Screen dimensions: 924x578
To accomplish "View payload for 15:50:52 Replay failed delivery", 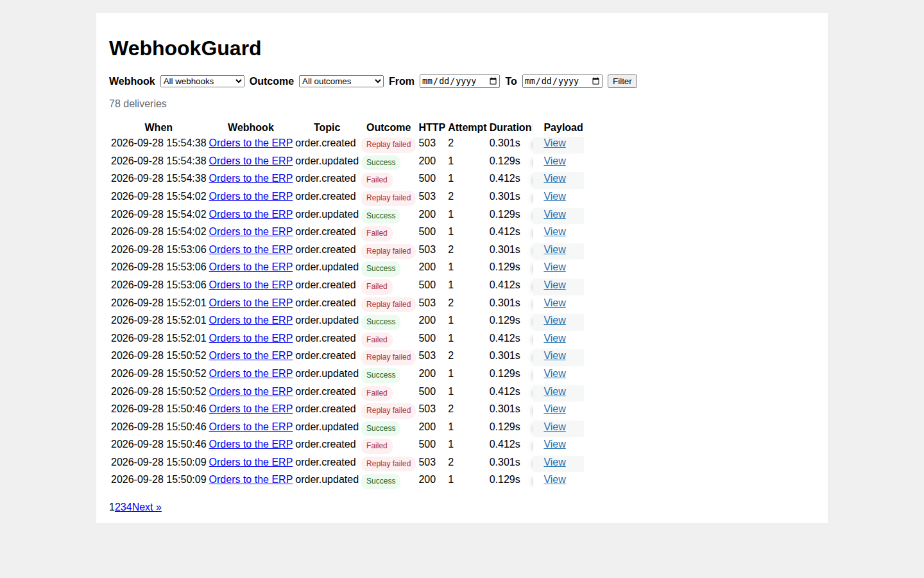I will (x=554, y=355).
